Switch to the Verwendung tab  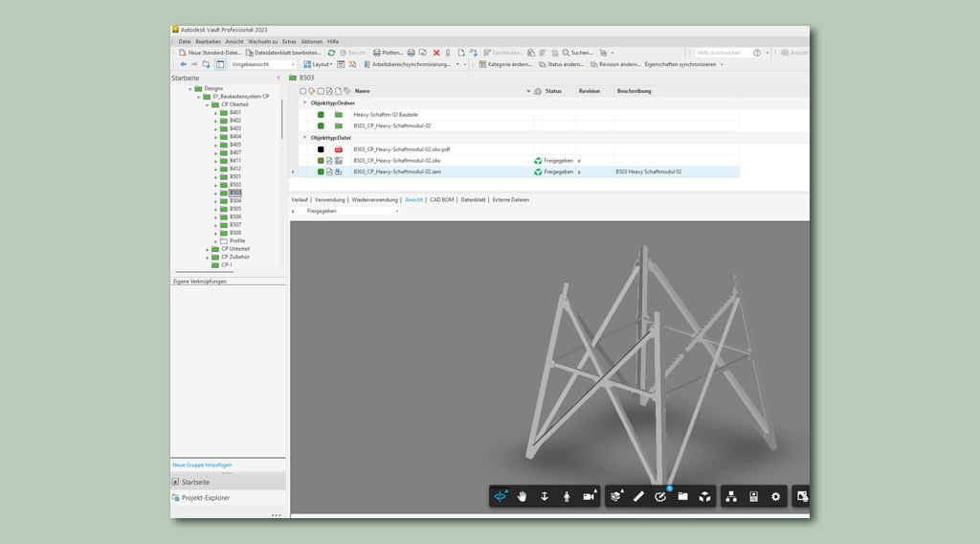[x=329, y=199]
